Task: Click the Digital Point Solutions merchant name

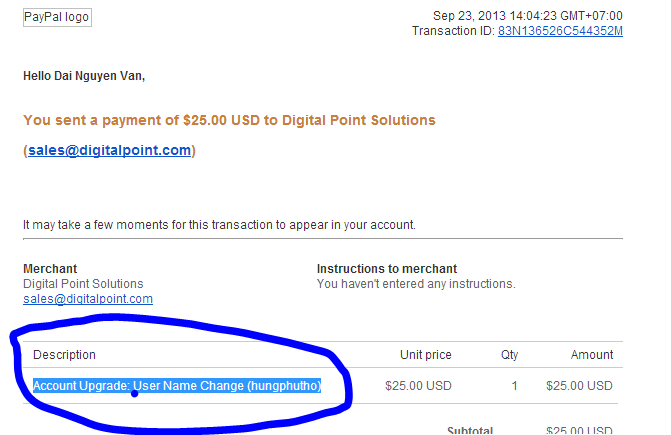Action: [x=83, y=284]
